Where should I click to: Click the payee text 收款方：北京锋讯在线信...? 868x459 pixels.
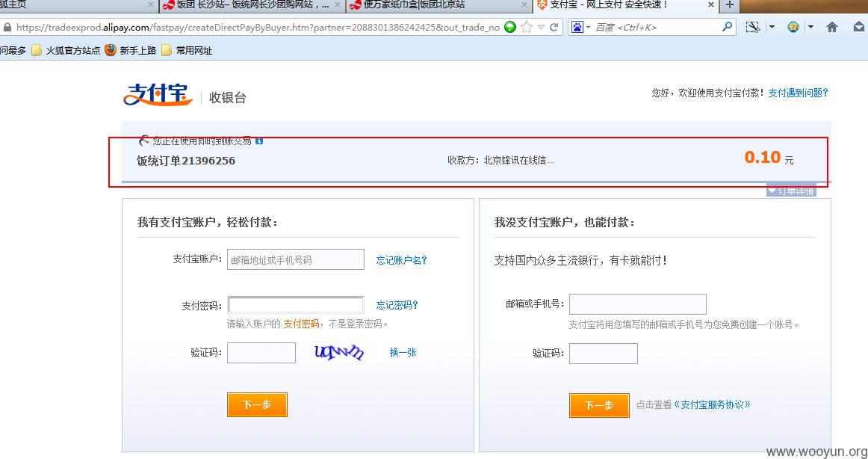pyautogui.click(x=500, y=161)
